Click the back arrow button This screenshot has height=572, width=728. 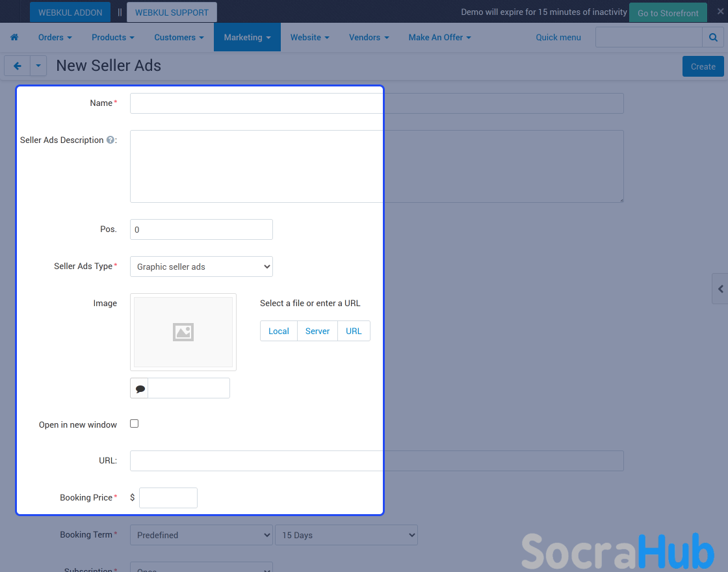coord(18,66)
